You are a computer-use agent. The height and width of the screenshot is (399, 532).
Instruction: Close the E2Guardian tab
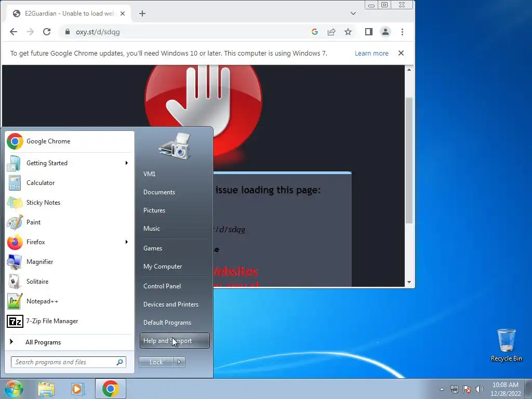123,14
